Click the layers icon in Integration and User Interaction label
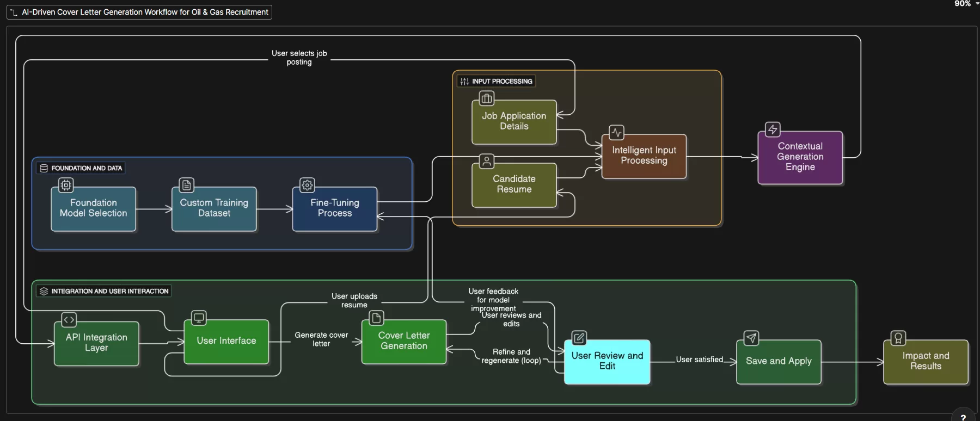980x421 pixels. pos(44,291)
